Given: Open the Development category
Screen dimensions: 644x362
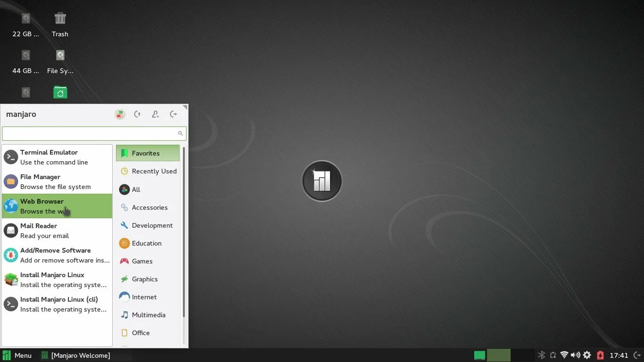Looking at the screenshot, I should tap(148, 225).
